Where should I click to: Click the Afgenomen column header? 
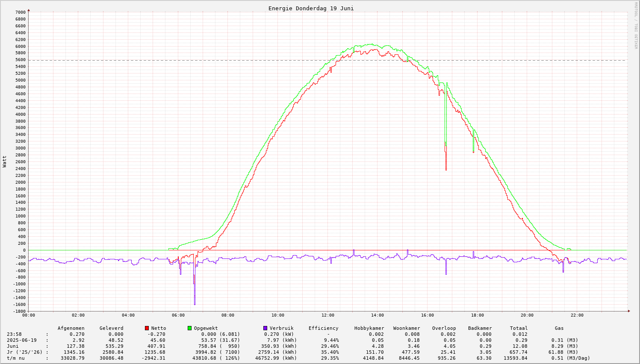coord(71,328)
